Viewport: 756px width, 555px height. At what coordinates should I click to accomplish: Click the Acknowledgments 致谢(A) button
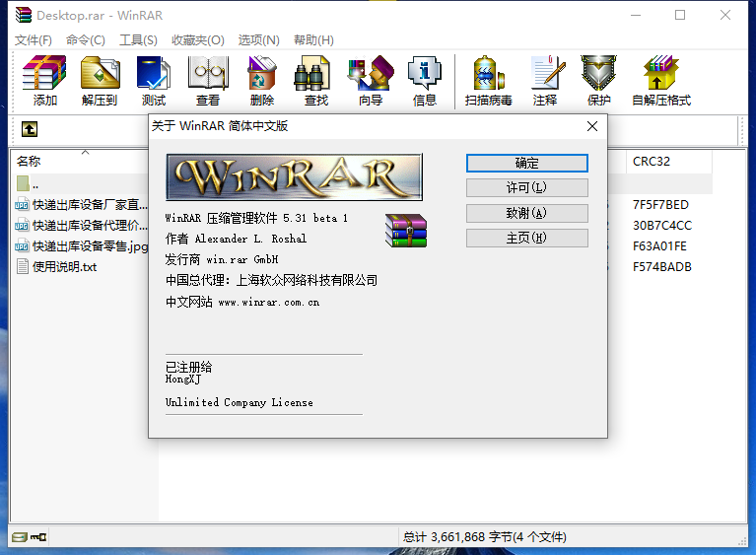click(x=527, y=213)
